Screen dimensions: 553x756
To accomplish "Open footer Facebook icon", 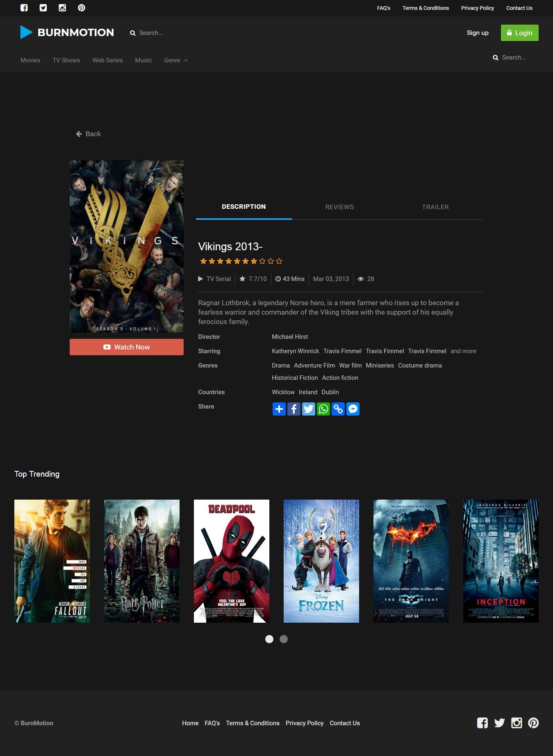I will coord(482,723).
